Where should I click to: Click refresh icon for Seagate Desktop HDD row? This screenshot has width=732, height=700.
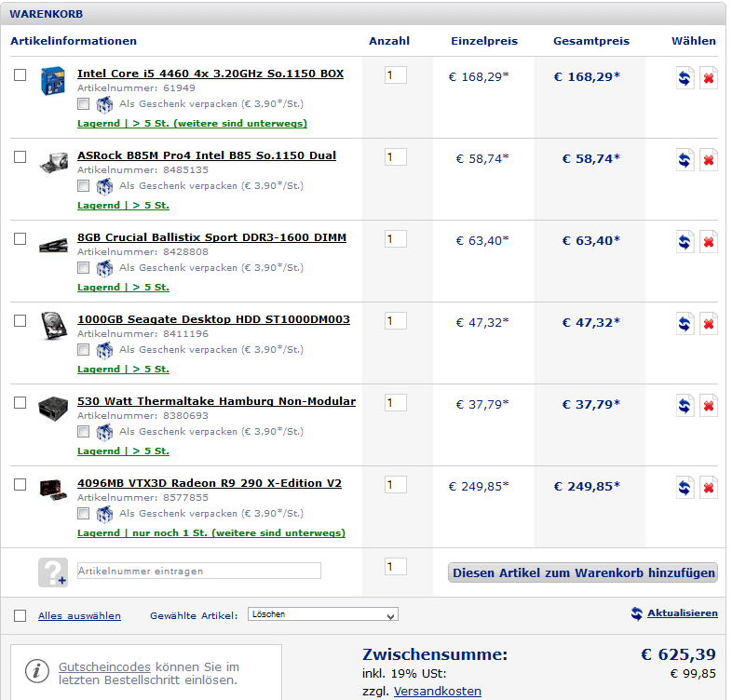point(685,324)
